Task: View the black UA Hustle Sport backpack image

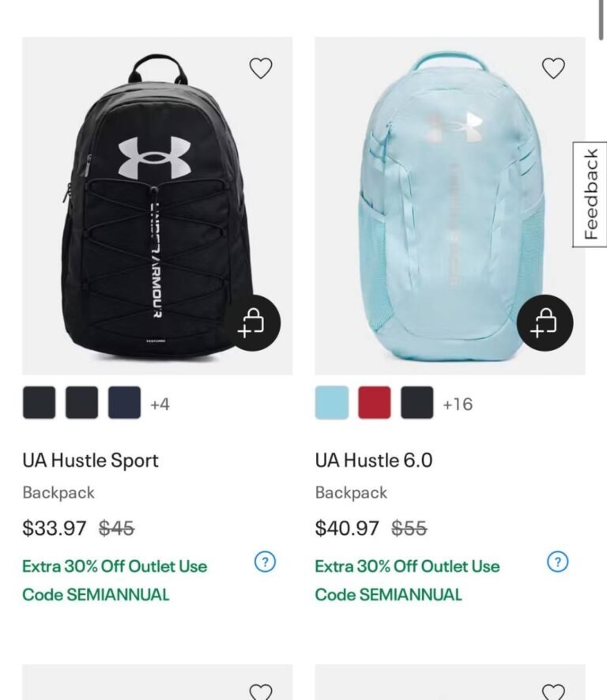Action: pyautogui.click(x=142, y=205)
